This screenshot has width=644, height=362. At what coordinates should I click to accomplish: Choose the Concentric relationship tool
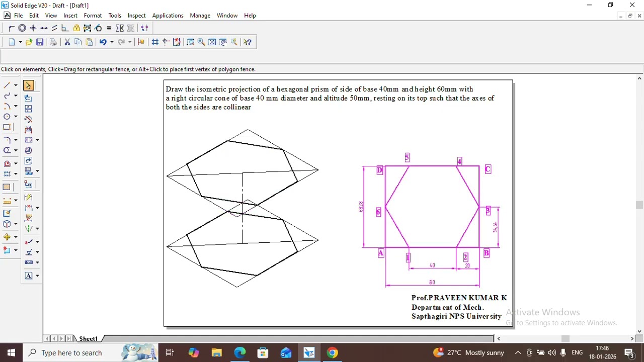pyautogui.click(x=22, y=28)
